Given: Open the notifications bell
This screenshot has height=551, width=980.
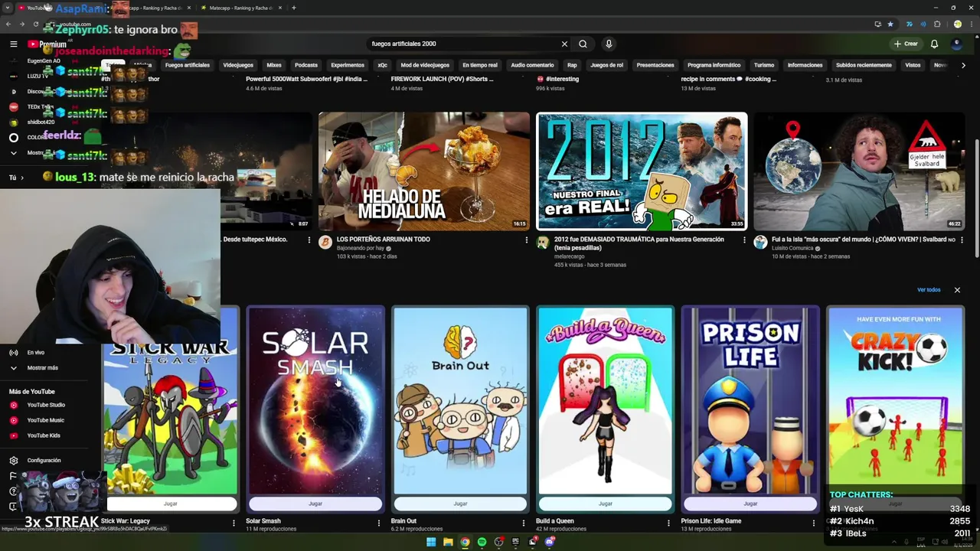Looking at the screenshot, I should tap(934, 44).
